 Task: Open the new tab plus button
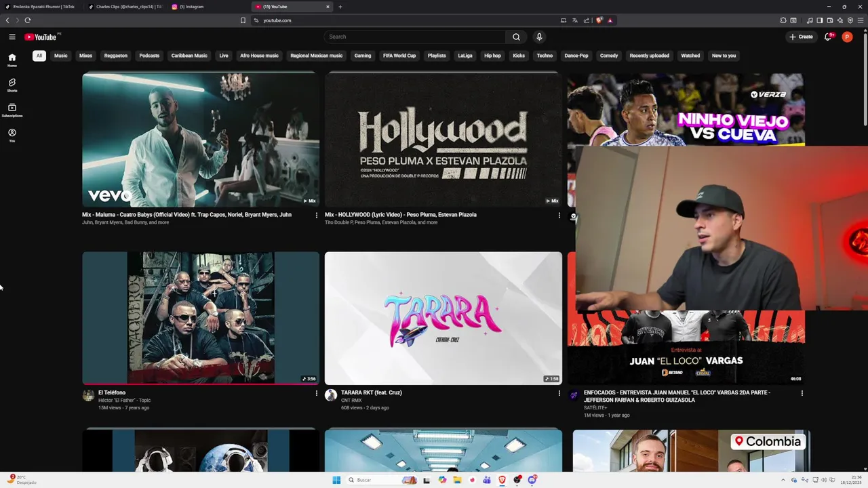coord(340,7)
